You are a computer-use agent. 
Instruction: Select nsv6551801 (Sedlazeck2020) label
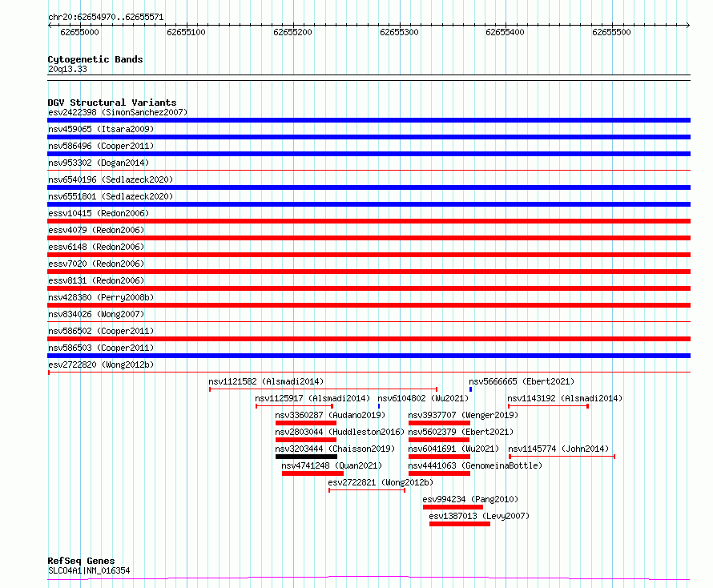[x=111, y=196]
